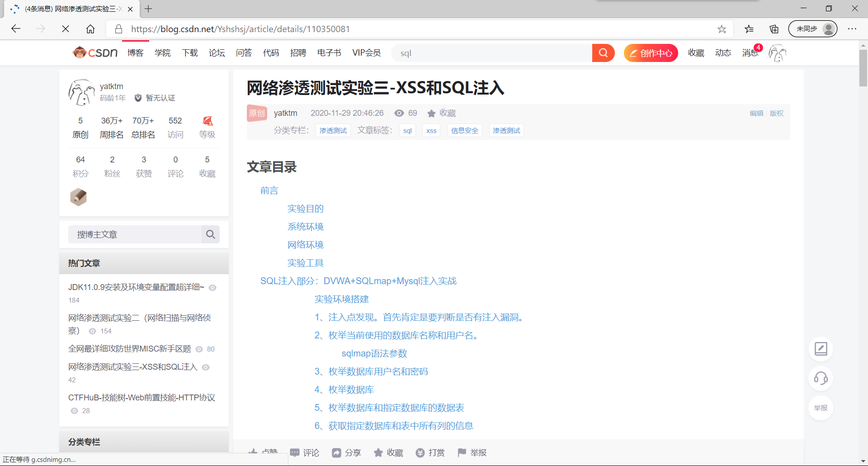Open the 消息 notifications with the red badge
Screen dimensions: 868x466
click(x=750, y=53)
